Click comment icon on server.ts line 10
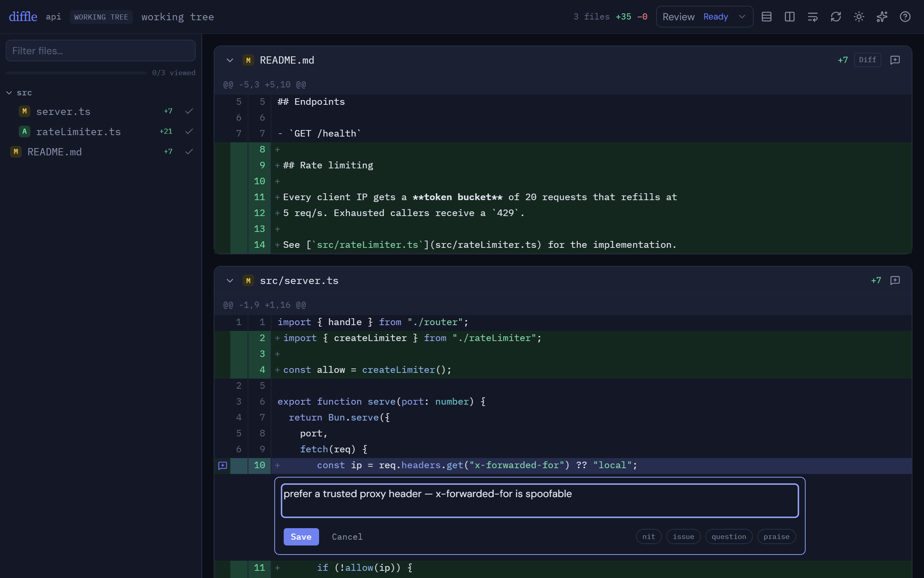 [223, 466]
